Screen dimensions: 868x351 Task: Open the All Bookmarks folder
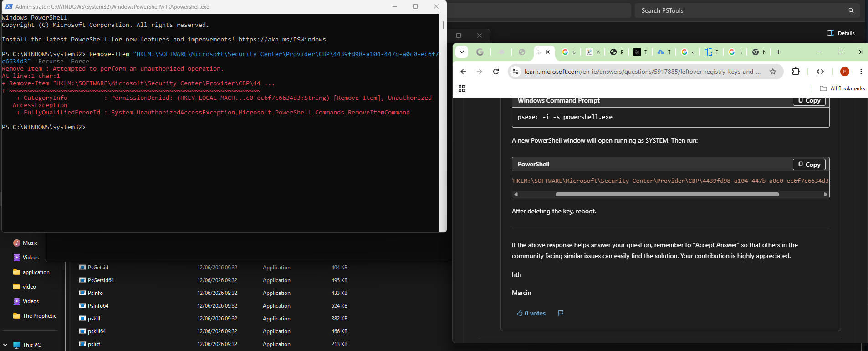click(x=842, y=88)
